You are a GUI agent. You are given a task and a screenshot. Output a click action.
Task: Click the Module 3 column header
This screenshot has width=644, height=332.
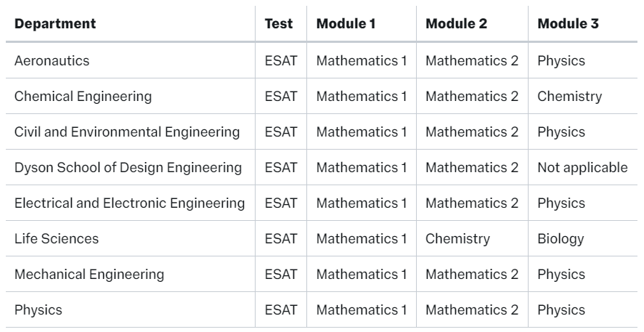(568, 24)
